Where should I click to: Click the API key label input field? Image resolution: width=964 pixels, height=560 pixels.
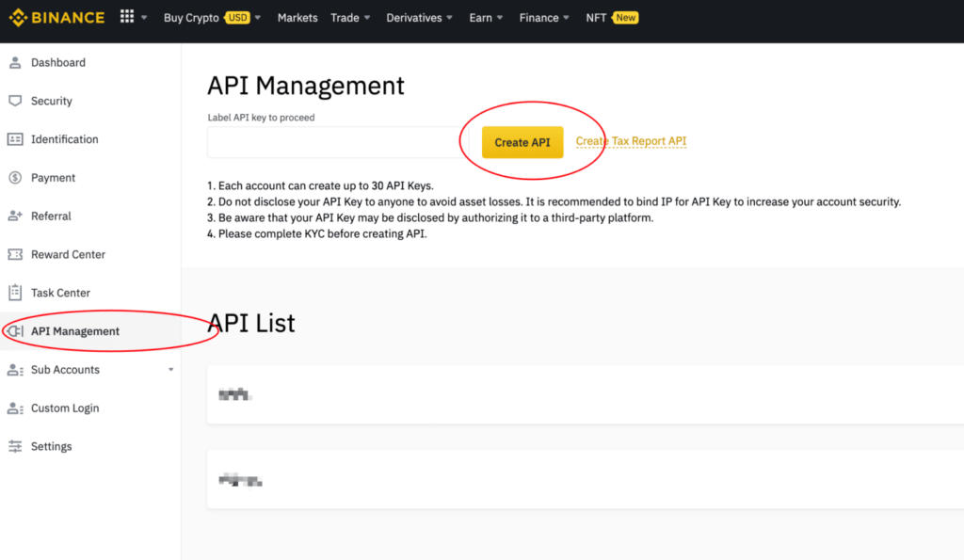click(x=333, y=142)
